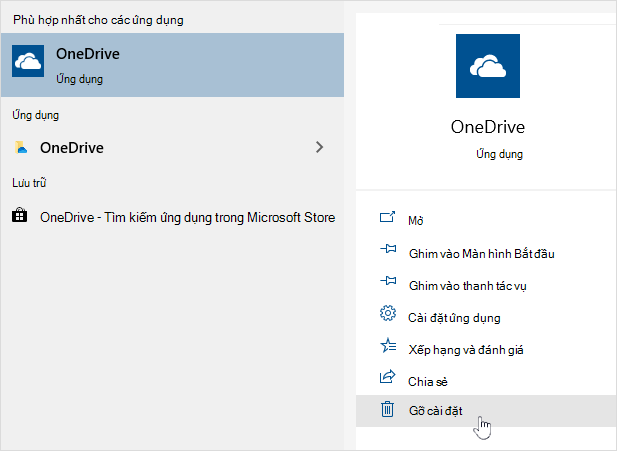This screenshot has width=617, height=451.
Task: Click the OneDrive folder icon under Ứng dụng
Action: tap(21, 147)
